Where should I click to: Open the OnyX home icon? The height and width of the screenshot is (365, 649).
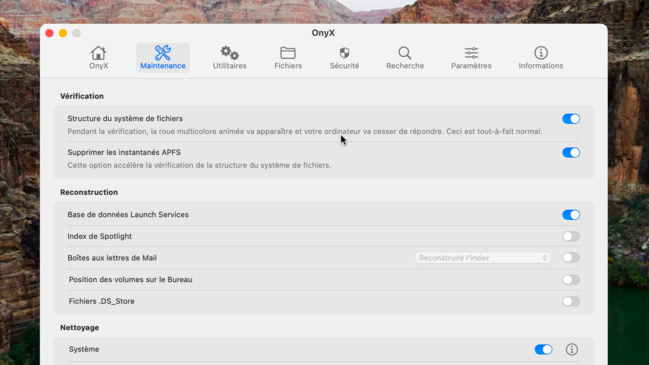coord(99,53)
